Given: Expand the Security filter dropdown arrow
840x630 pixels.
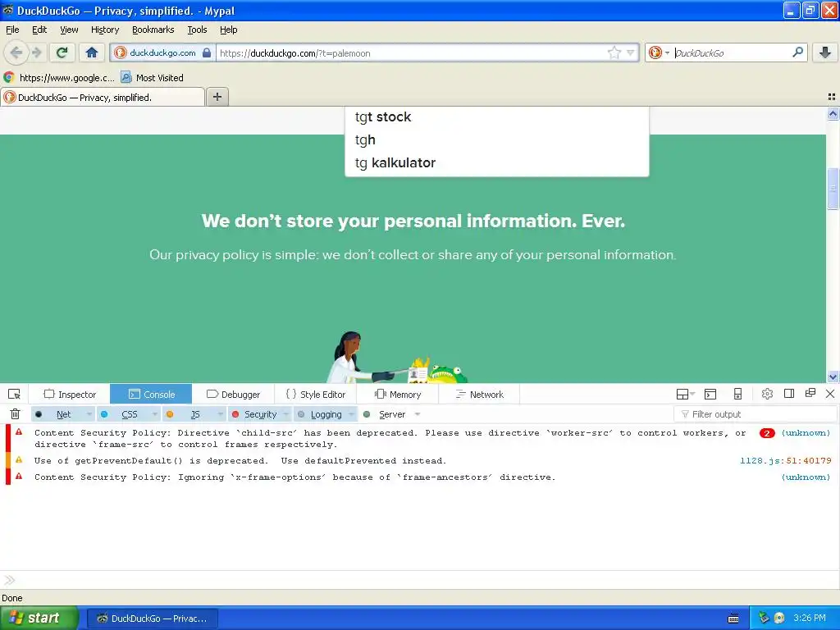Looking at the screenshot, I should coord(286,414).
